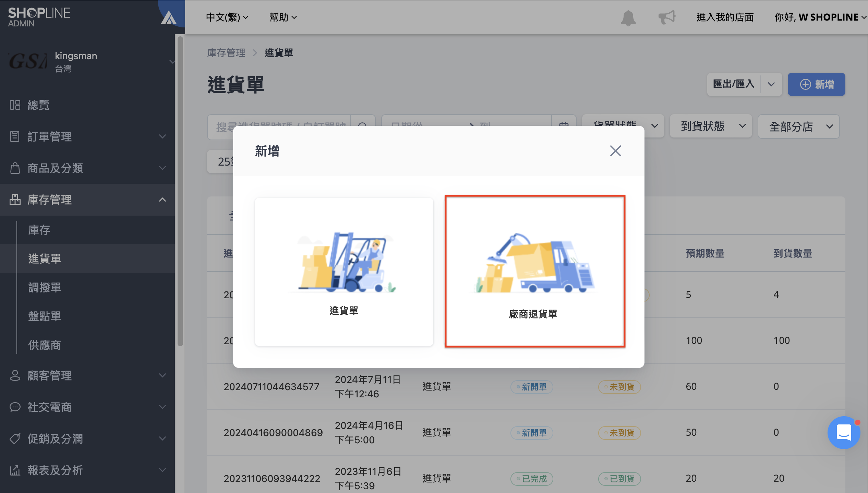Expand 顧客管理 in sidebar
The image size is (868, 493).
coord(87,376)
